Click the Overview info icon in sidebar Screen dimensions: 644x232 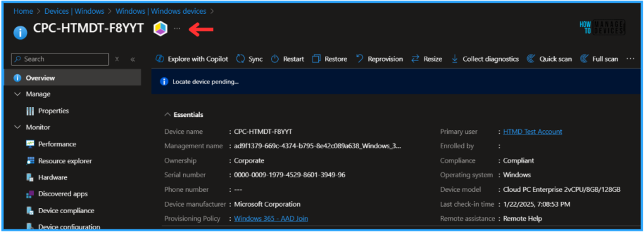[17, 78]
